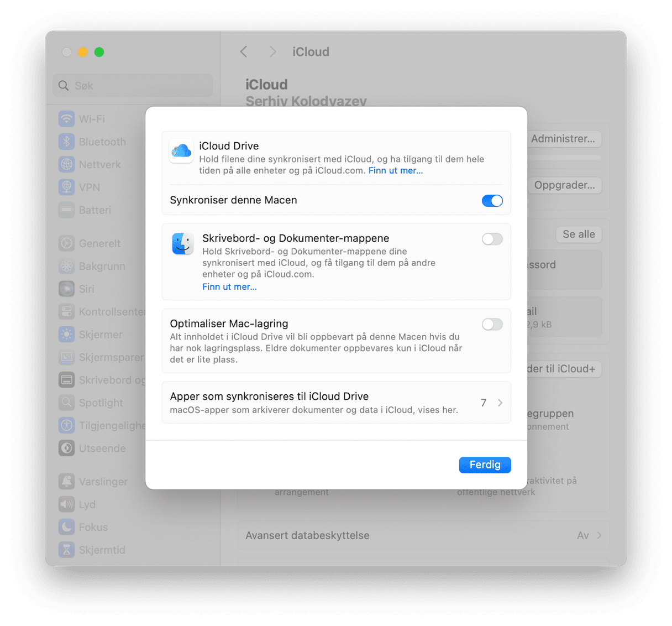
Task: Open the Skjermer sun icon
Action: pos(66,334)
